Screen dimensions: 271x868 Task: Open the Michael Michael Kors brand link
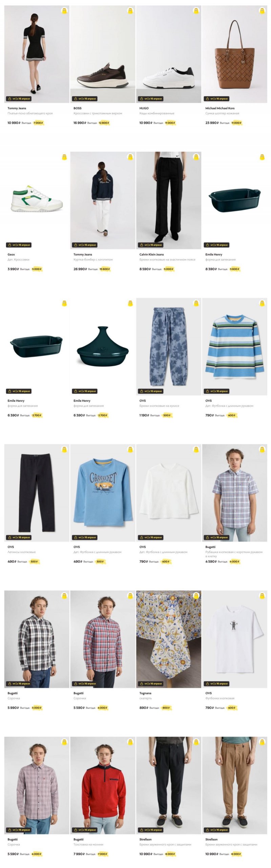(x=220, y=108)
